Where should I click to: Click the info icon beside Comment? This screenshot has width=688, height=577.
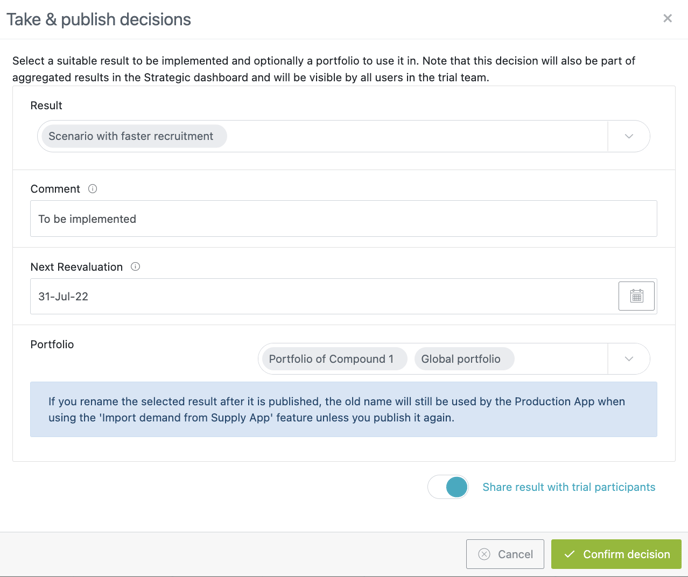[93, 189]
